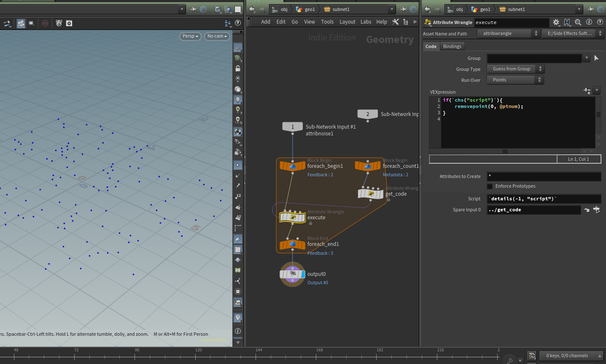606x364 pixels.
Task: Open node info via the circled i icon
Action: point(589,22)
